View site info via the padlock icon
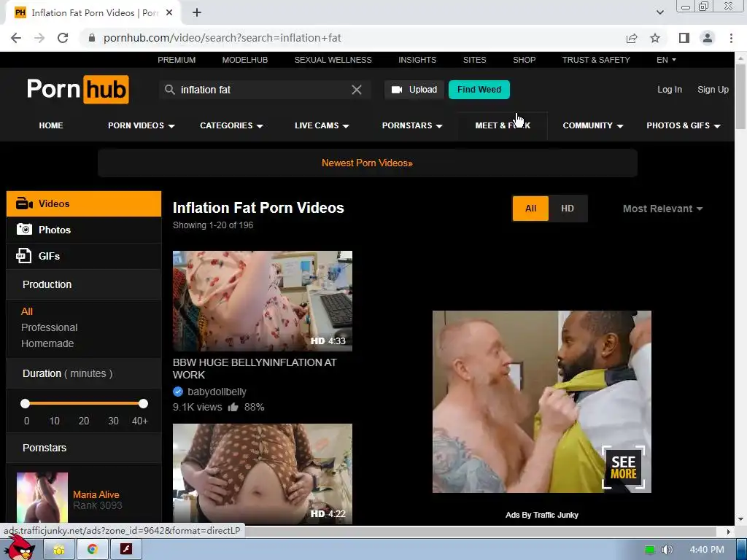 click(92, 38)
